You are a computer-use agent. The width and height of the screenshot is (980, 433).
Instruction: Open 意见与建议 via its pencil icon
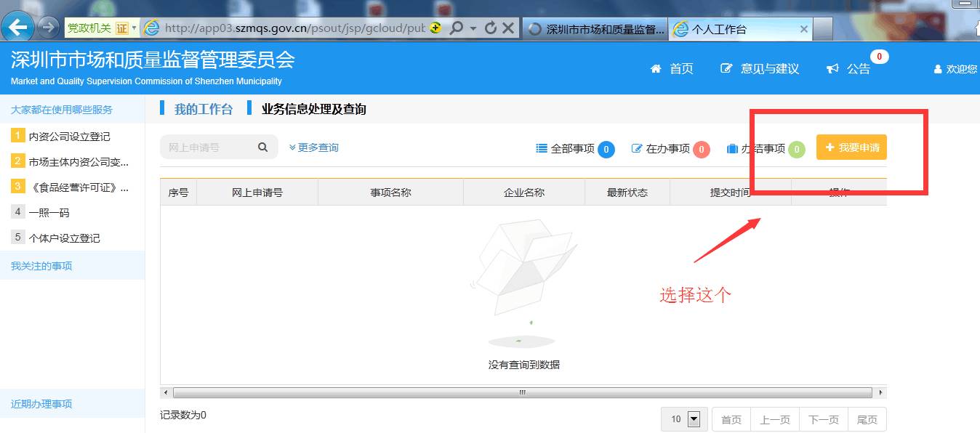click(x=726, y=68)
